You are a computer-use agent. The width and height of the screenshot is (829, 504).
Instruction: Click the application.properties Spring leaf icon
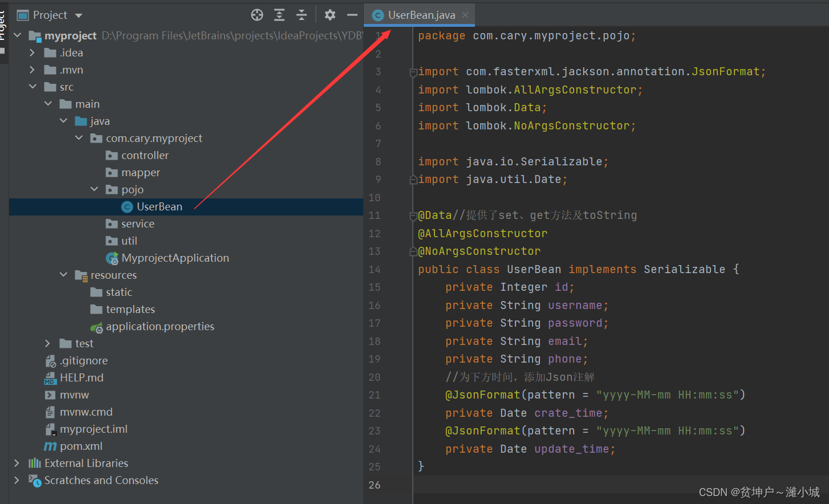[97, 327]
